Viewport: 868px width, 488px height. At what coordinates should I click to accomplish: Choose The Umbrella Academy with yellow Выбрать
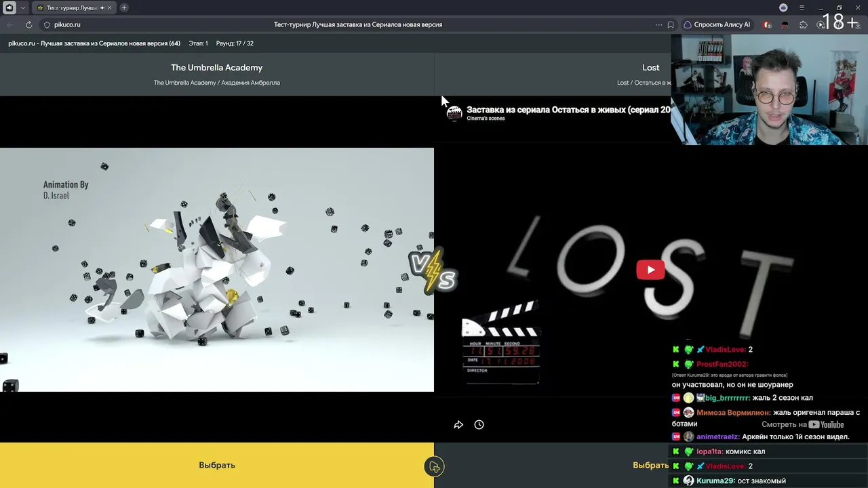point(217,465)
